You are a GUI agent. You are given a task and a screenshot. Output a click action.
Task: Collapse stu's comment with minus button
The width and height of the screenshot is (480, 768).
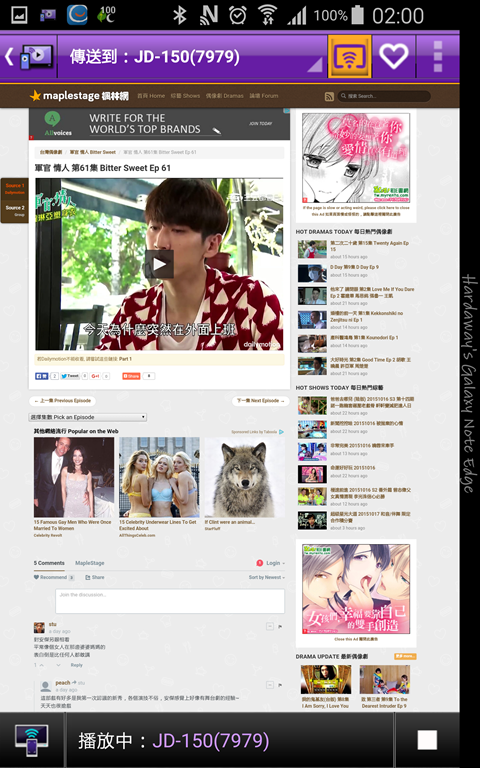pos(270,626)
